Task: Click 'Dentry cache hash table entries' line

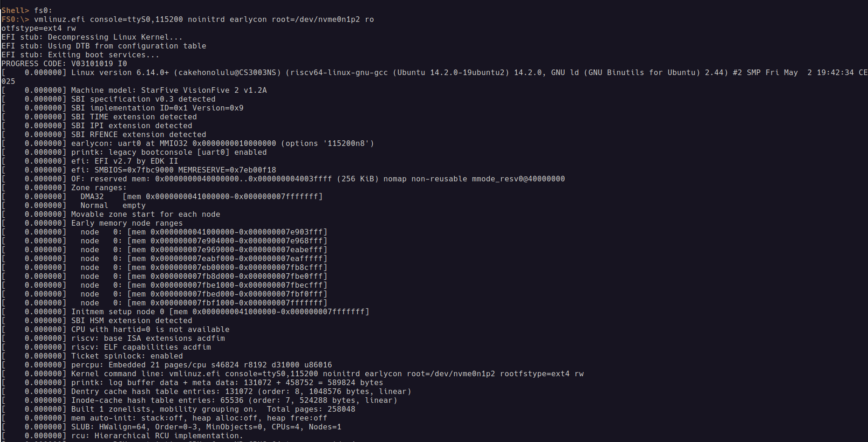Action: point(241,391)
